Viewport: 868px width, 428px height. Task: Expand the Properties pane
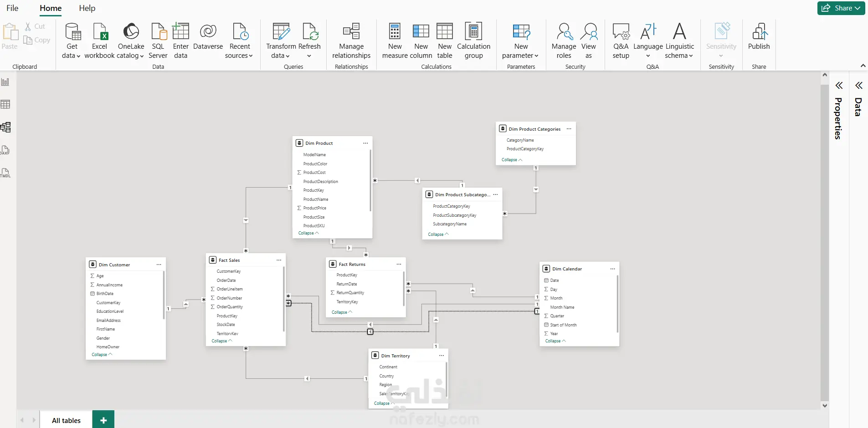pyautogui.click(x=839, y=86)
